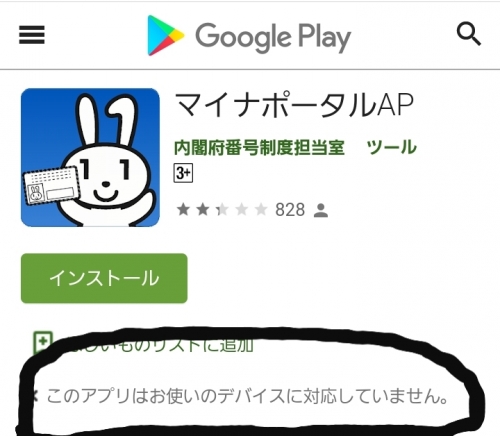Open the ツール category link

tap(392, 147)
